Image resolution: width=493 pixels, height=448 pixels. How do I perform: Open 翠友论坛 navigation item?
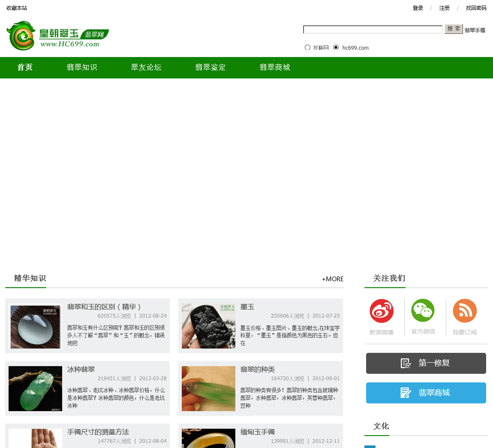(146, 67)
